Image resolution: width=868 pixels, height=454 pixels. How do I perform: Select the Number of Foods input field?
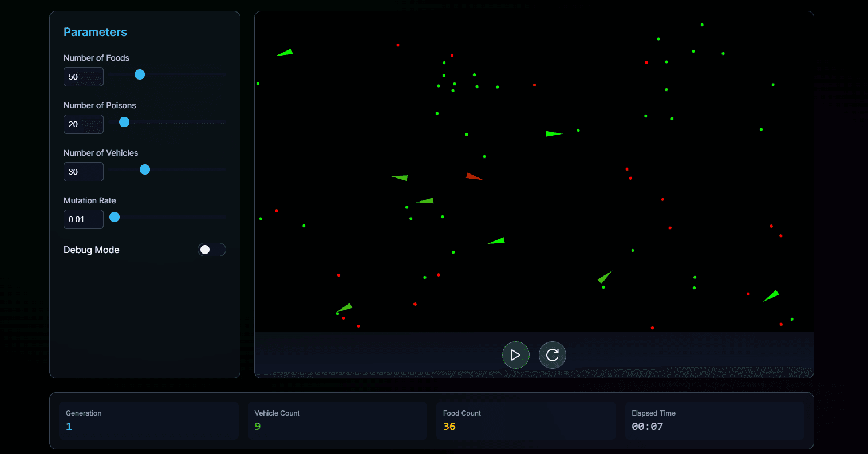83,76
